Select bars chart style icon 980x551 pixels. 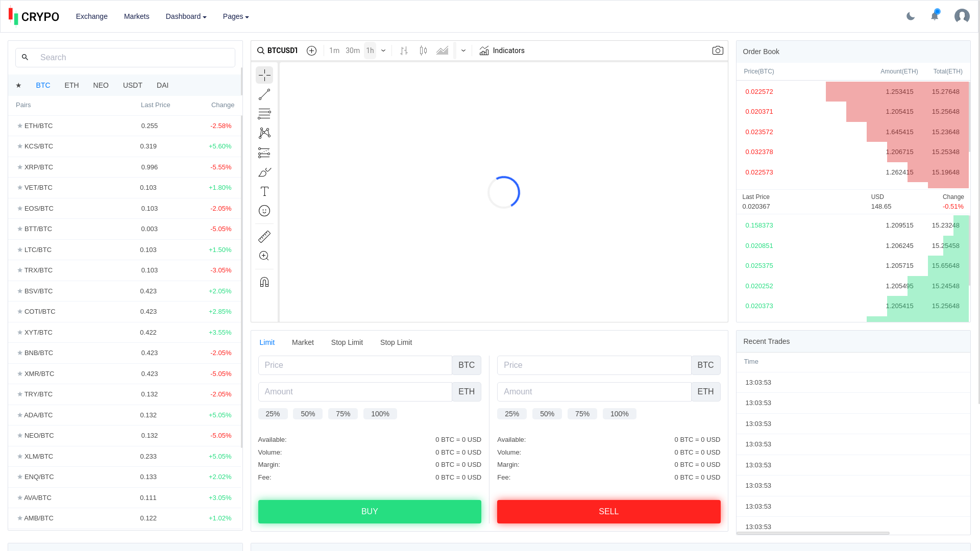coord(404,51)
